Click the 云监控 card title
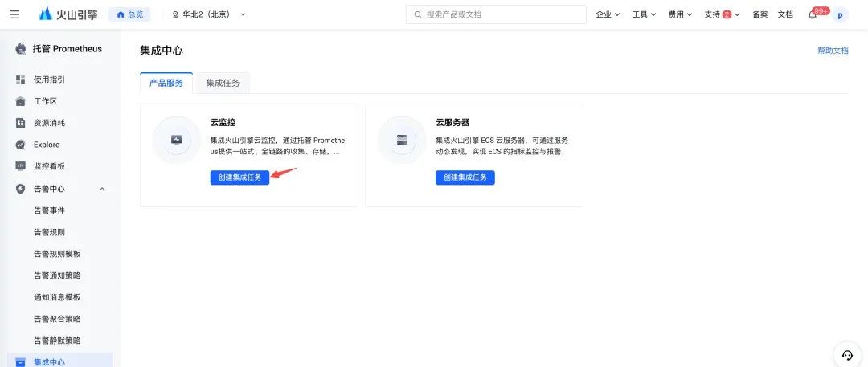Image resolution: width=868 pixels, height=367 pixels. pyautogui.click(x=223, y=122)
